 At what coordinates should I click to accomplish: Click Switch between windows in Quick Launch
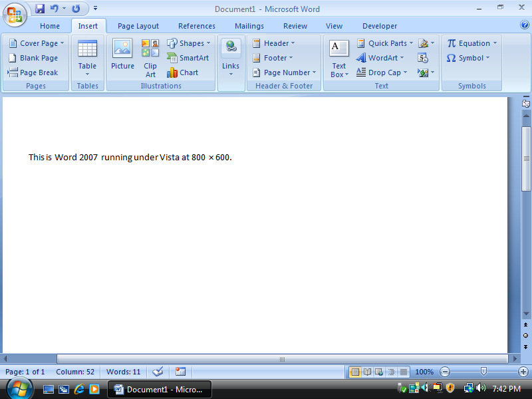(64, 389)
